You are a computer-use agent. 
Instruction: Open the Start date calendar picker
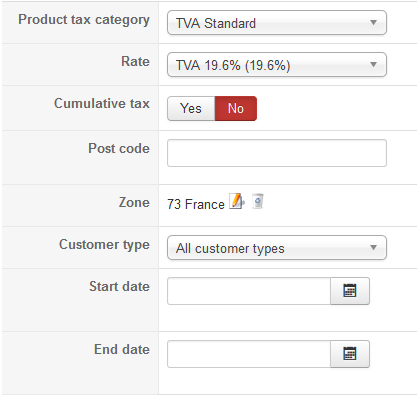click(x=350, y=291)
